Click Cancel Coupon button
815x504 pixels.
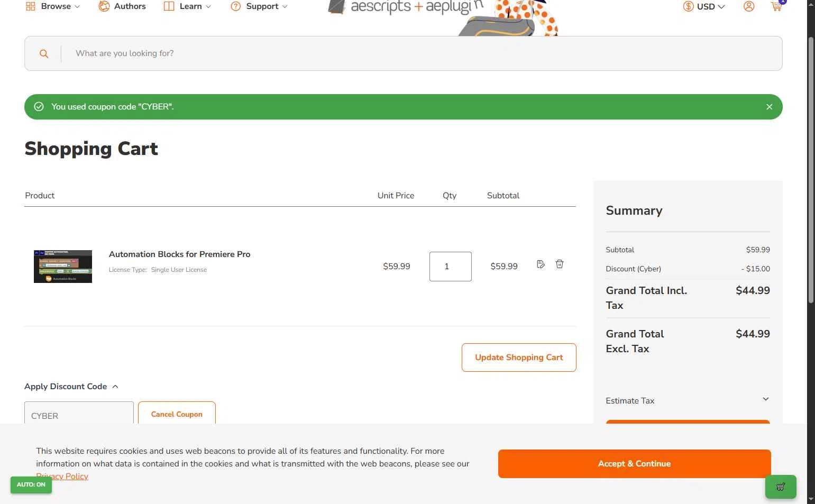[177, 413]
